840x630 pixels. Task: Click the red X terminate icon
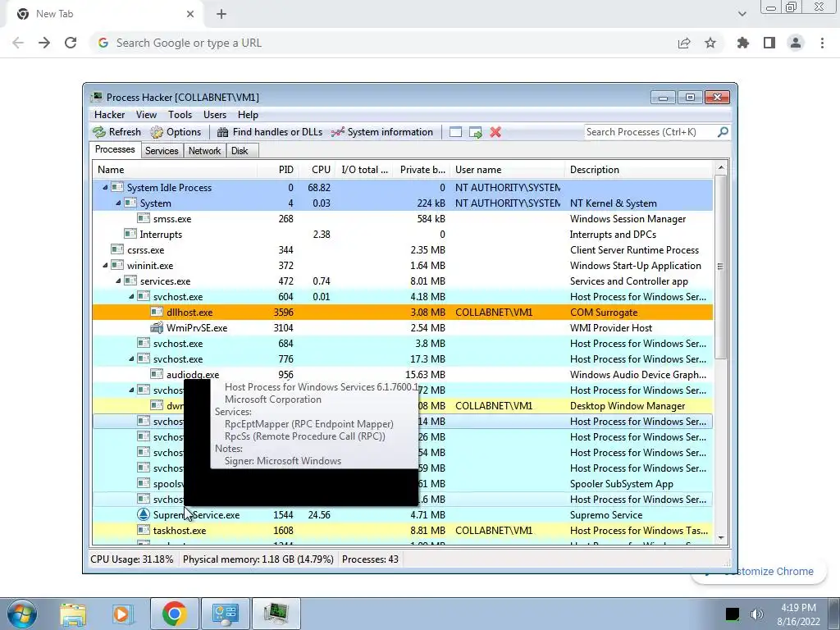(x=495, y=132)
